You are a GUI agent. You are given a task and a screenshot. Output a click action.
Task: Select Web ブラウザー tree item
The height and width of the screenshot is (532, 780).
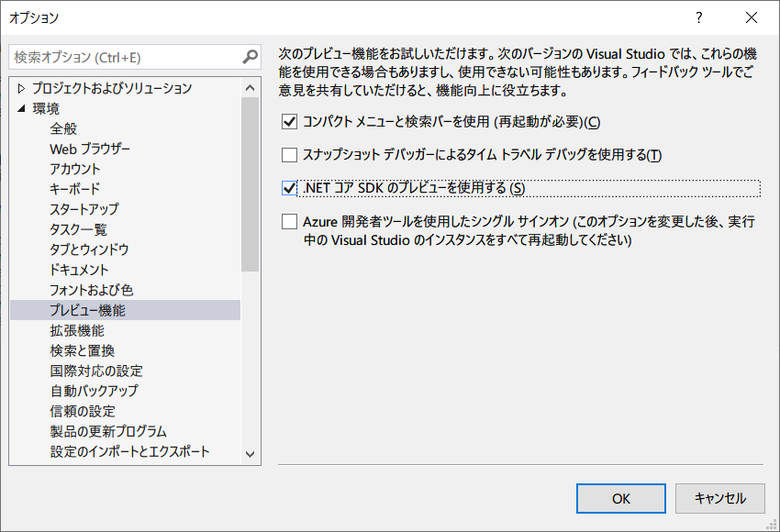point(90,149)
